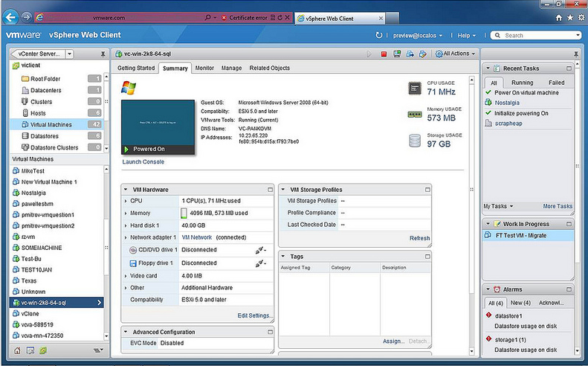Switch to the Related Objects tab
Image resolution: width=588 pixels, height=366 pixels.
tap(270, 68)
